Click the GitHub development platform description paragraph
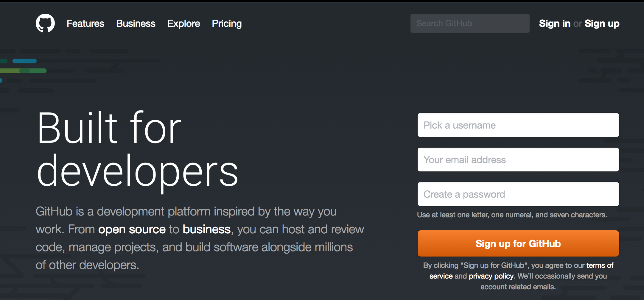The width and height of the screenshot is (644, 300). [x=200, y=238]
